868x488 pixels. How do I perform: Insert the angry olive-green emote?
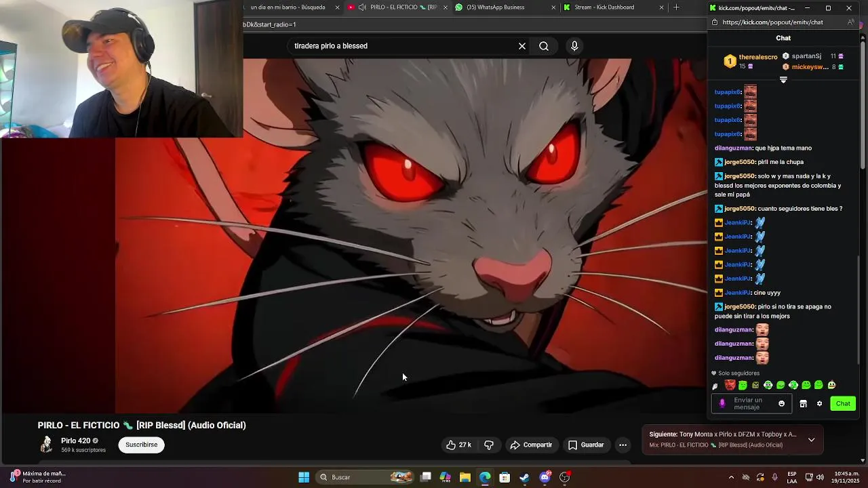click(755, 385)
